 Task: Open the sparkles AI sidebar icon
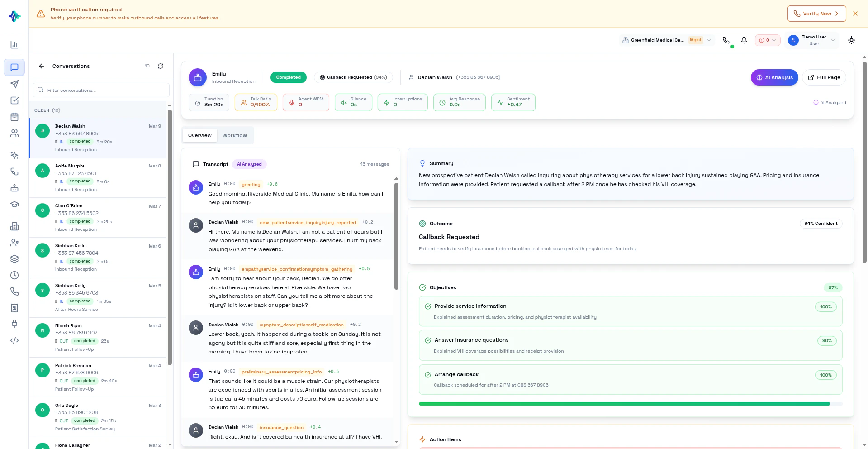[x=14, y=155]
